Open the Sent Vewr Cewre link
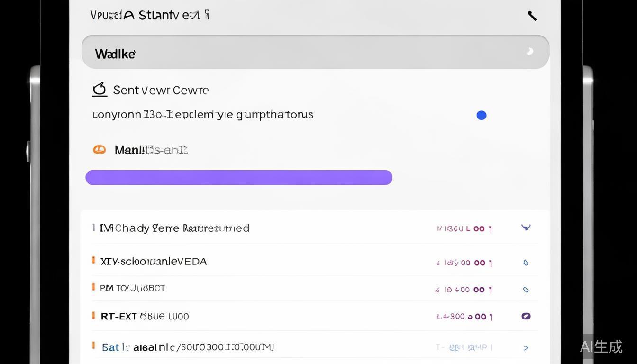Viewport: 637px width, 364px height. pyautogui.click(x=161, y=90)
